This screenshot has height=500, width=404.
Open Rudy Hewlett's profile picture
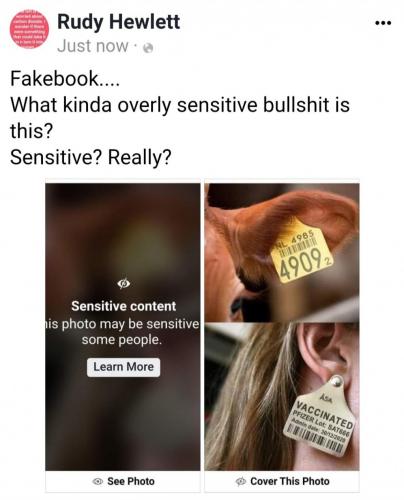click(29, 29)
